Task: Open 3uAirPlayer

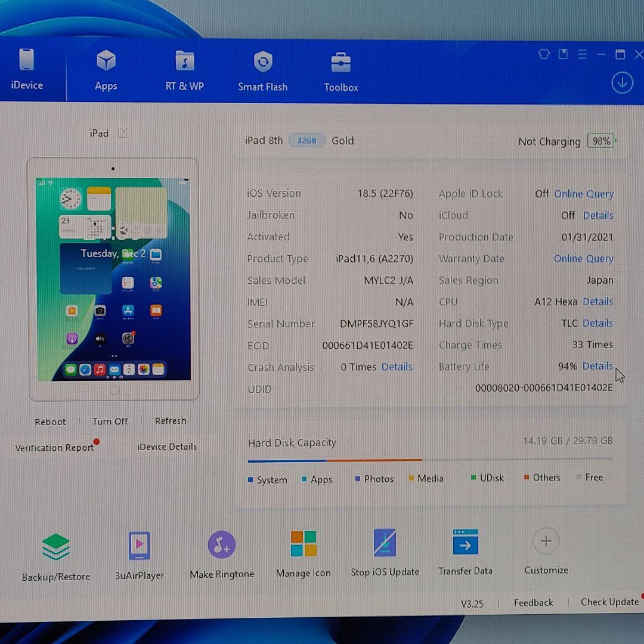Action: pyautogui.click(x=139, y=552)
